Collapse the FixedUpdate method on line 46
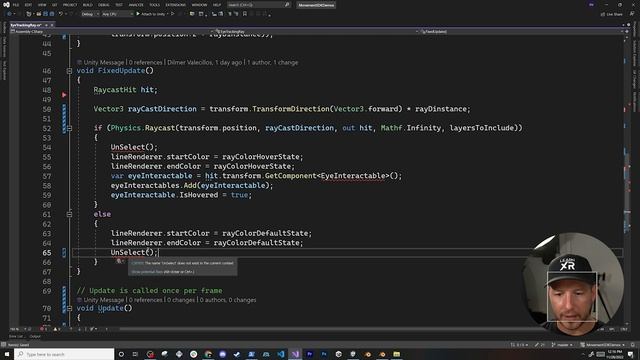Screen dimensions: 640x360 coord(69,71)
